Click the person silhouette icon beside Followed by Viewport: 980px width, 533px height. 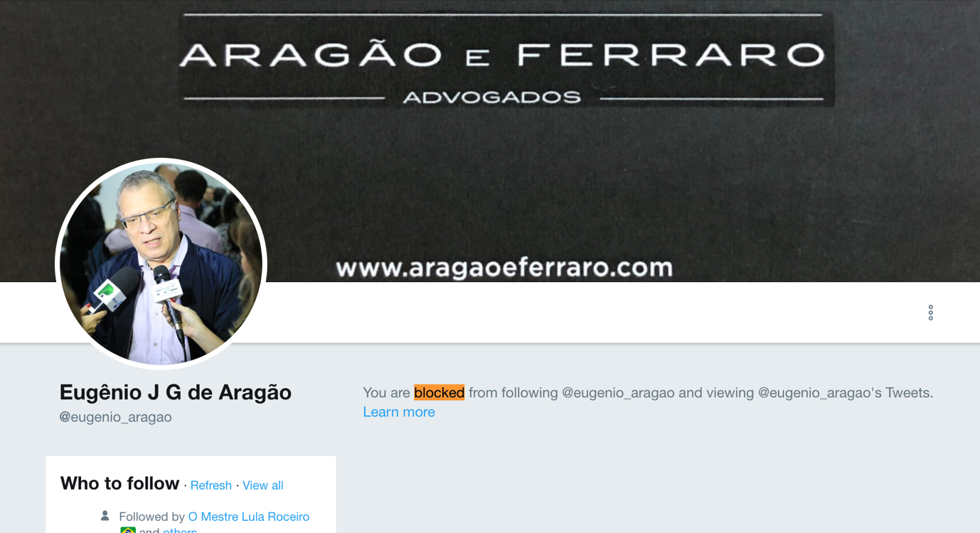(105, 515)
